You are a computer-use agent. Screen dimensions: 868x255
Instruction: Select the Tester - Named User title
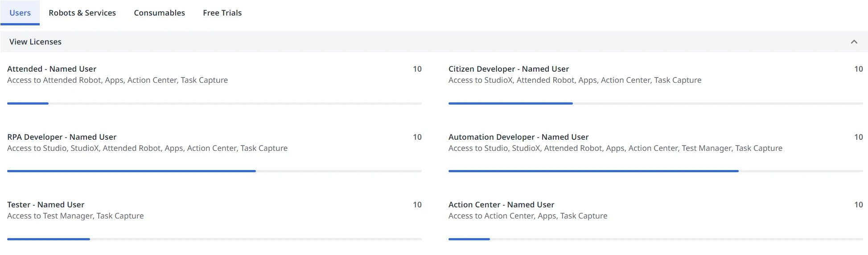point(45,205)
